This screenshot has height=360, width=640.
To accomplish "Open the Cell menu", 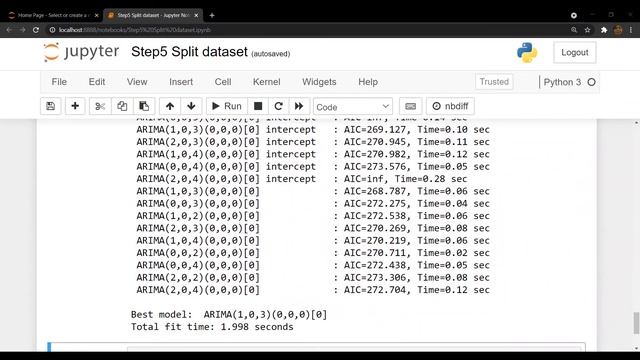I will coord(223,82).
